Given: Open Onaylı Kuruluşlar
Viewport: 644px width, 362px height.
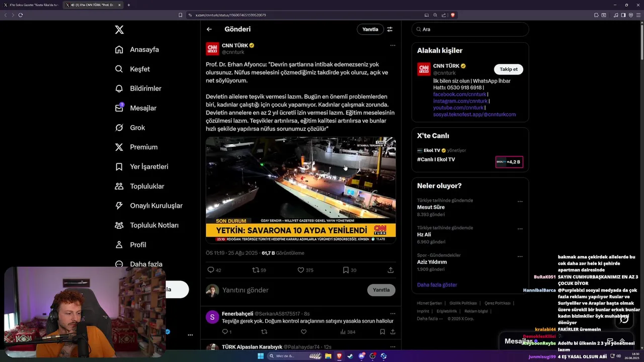Looking at the screenshot, I should click(148, 206).
